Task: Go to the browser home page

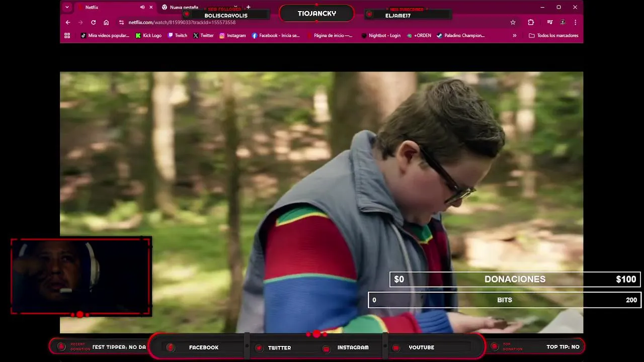Action: [106, 22]
